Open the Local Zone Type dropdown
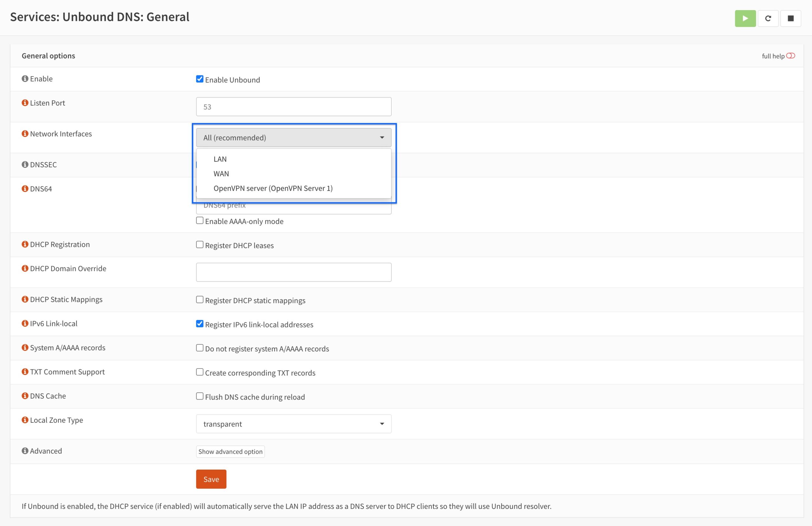812x526 pixels. (x=293, y=424)
